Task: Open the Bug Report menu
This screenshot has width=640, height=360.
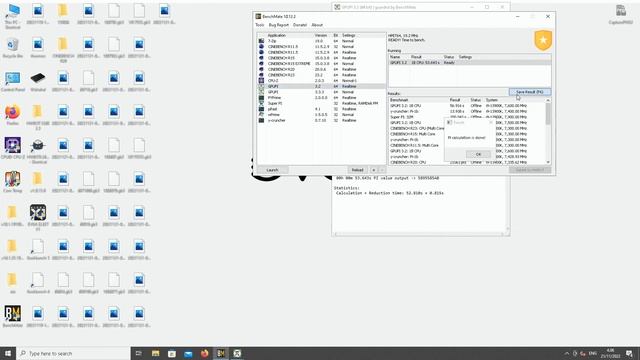Action: point(278,25)
